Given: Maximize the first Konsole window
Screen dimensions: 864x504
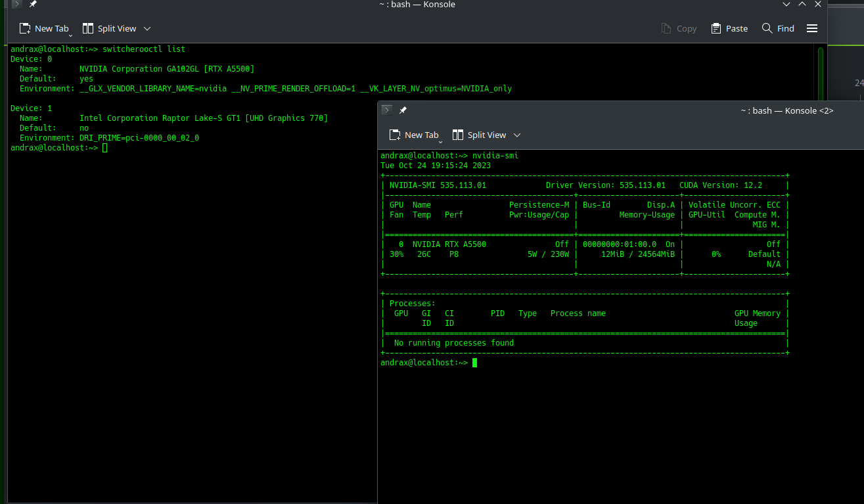Looking at the screenshot, I should pyautogui.click(x=802, y=4).
